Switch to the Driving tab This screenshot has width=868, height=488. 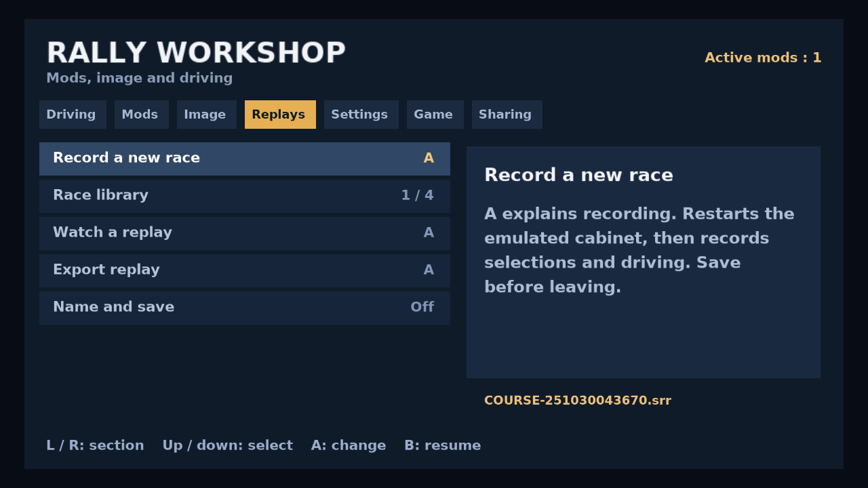73,115
